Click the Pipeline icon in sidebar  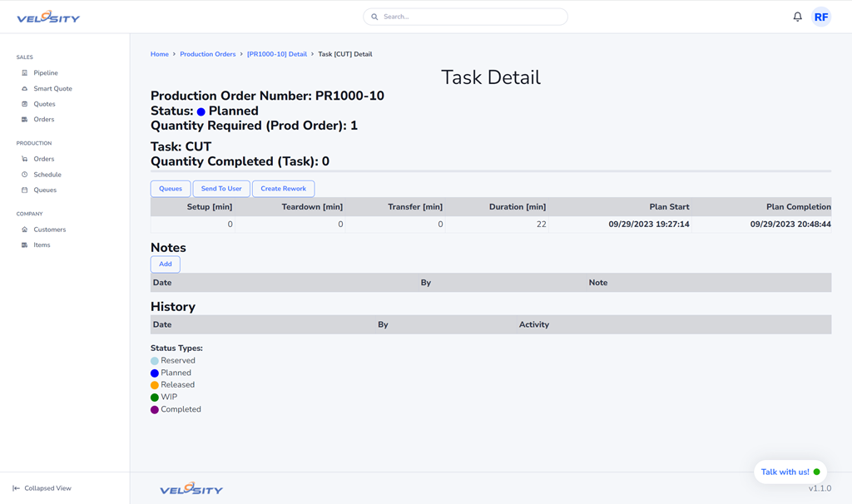point(25,73)
